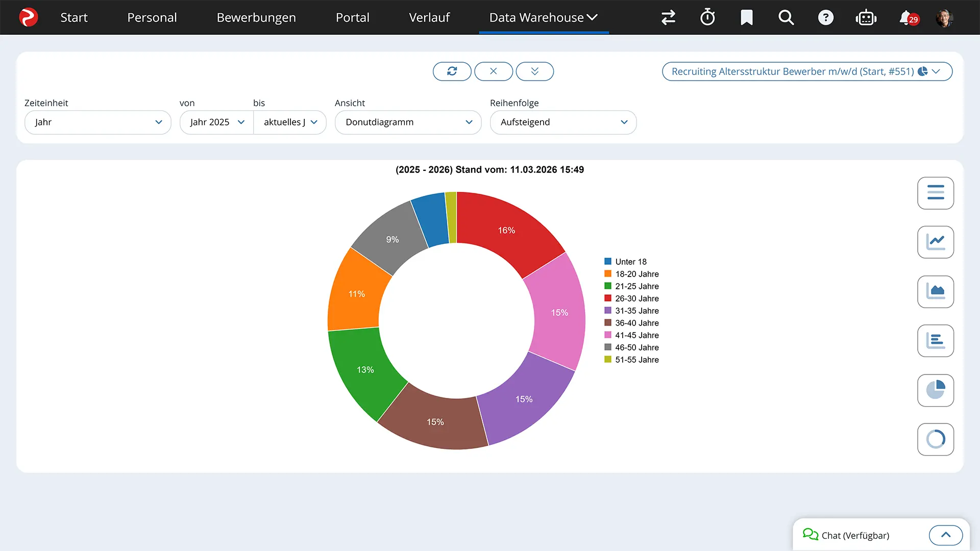Refresh the report data
The width and height of the screenshot is (980, 551).
coord(452,71)
